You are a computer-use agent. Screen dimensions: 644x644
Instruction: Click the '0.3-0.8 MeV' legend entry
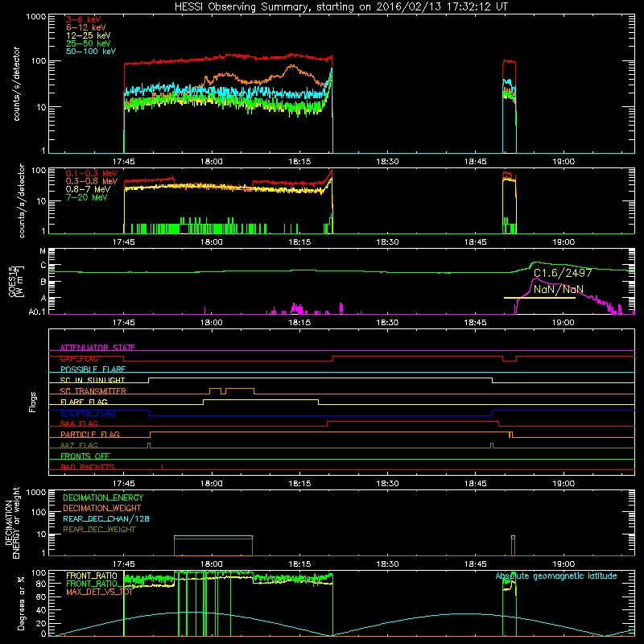[92, 181]
